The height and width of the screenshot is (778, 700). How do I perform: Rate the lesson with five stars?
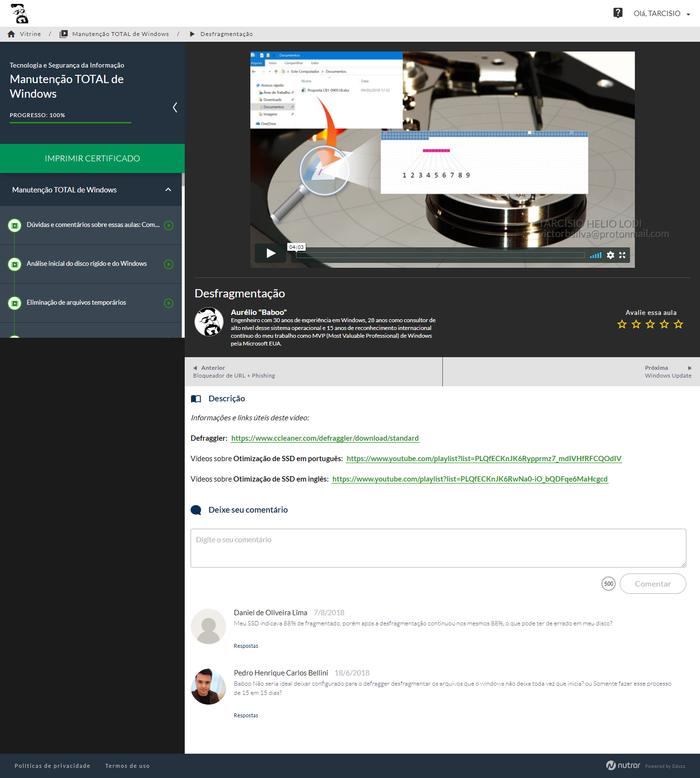click(679, 324)
